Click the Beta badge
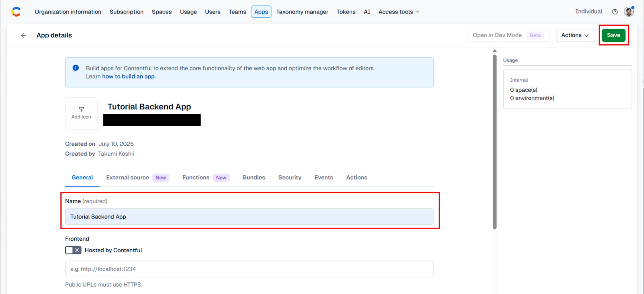Viewport: 644px width, 294px height. point(535,35)
